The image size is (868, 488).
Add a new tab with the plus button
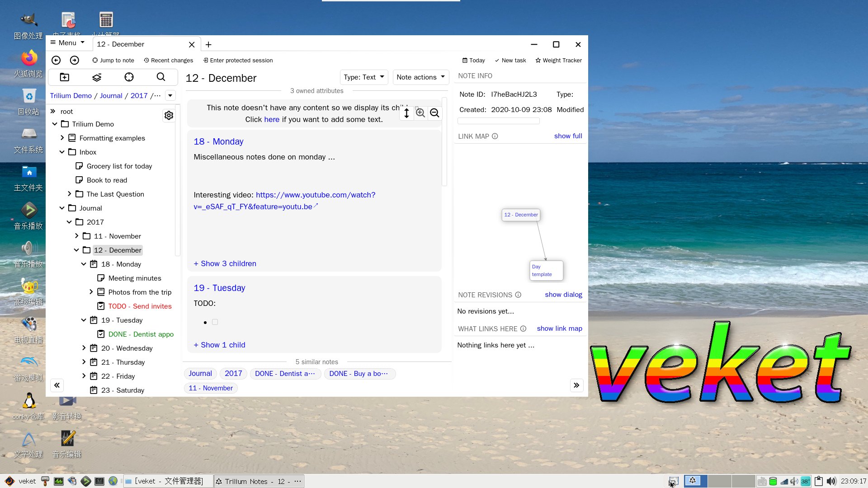208,45
